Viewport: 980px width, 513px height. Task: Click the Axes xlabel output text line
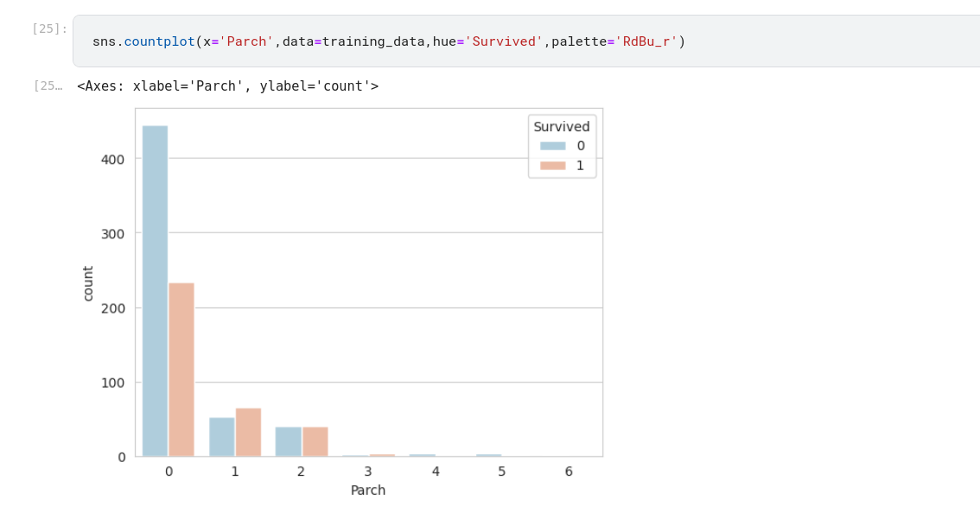[227, 86]
